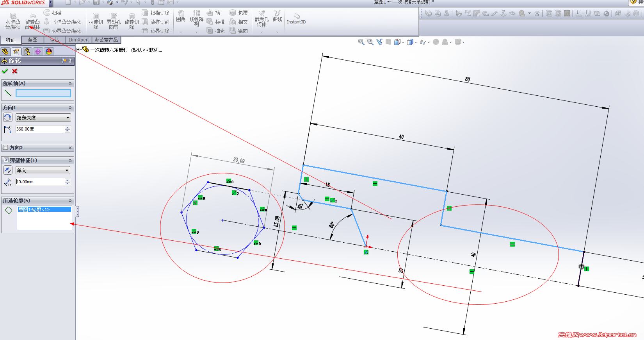Switch to the ConfigurationManager tab icon
The height and width of the screenshot is (340, 644).
click(27, 52)
